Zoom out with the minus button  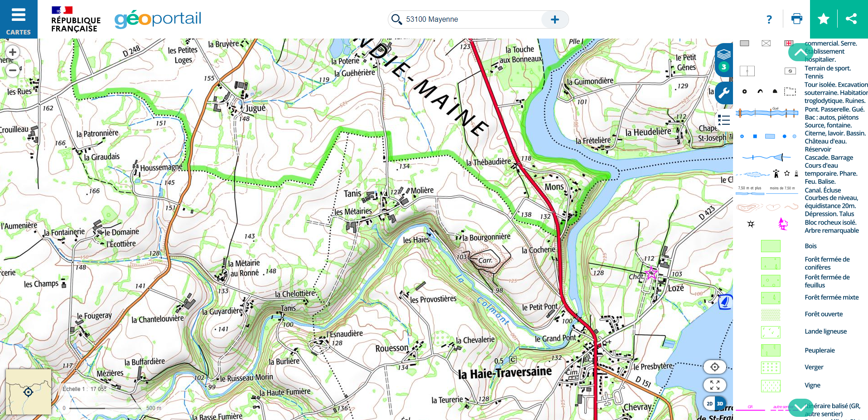(13, 70)
